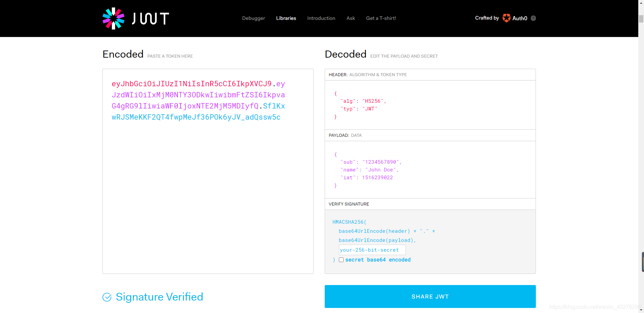Click the purple payload token line starting JzdWIiOiIx
Screen dimensions: 644x313
pos(198,95)
